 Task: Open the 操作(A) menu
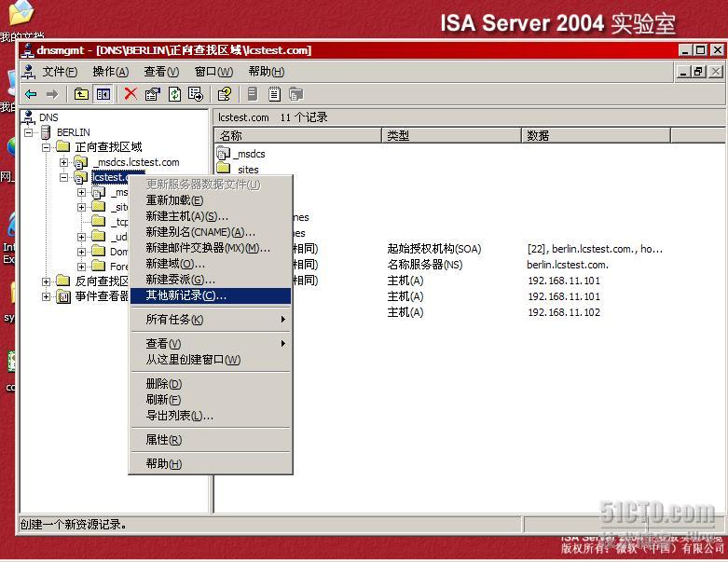point(111,72)
